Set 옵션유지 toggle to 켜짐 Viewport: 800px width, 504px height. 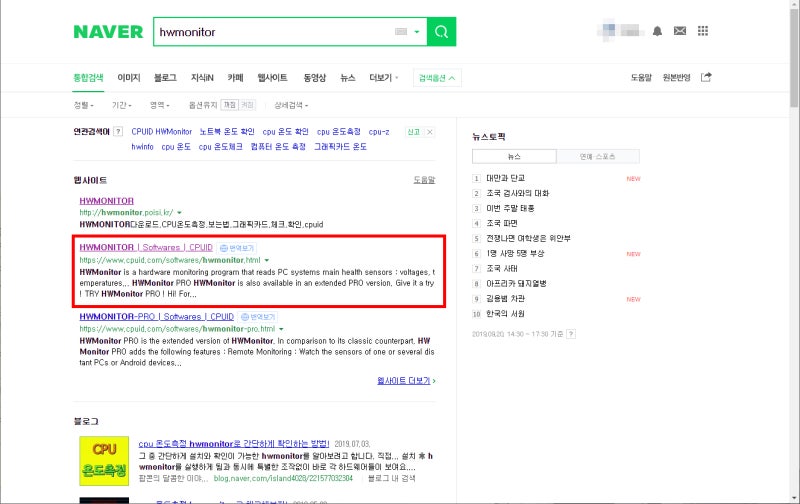tap(247, 105)
